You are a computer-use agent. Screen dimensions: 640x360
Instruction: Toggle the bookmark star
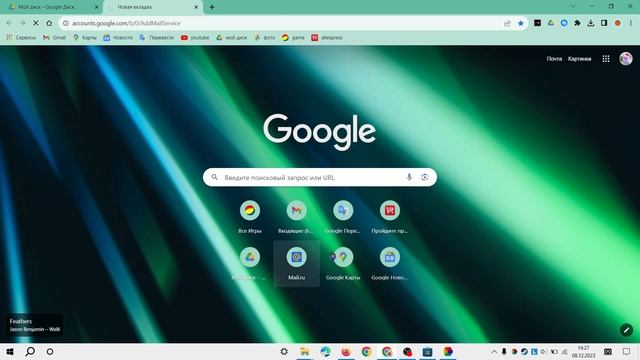point(521,23)
